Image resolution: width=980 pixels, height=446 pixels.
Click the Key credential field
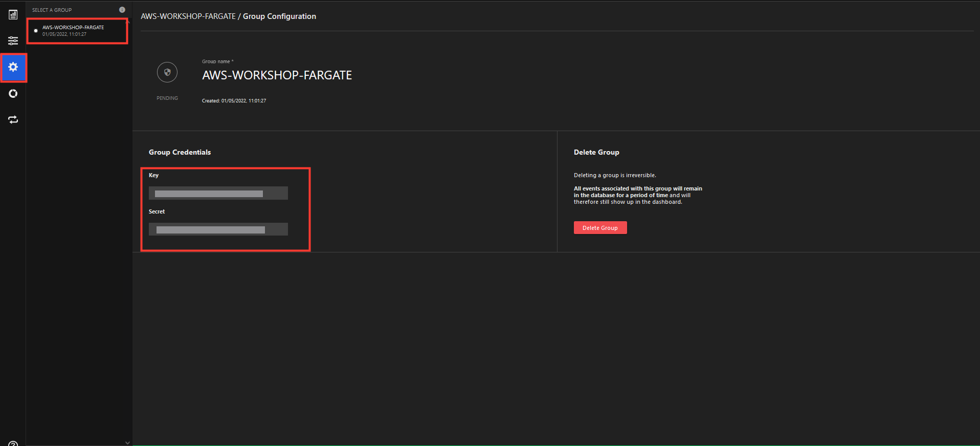click(x=218, y=193)
